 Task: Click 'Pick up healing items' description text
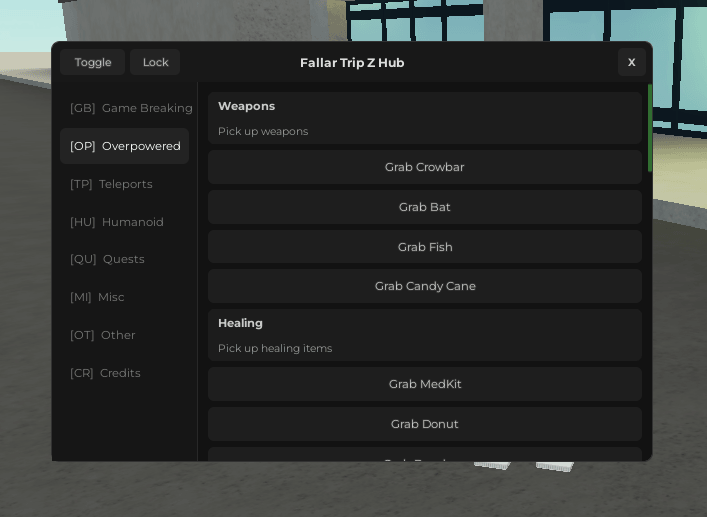point(275,348)
